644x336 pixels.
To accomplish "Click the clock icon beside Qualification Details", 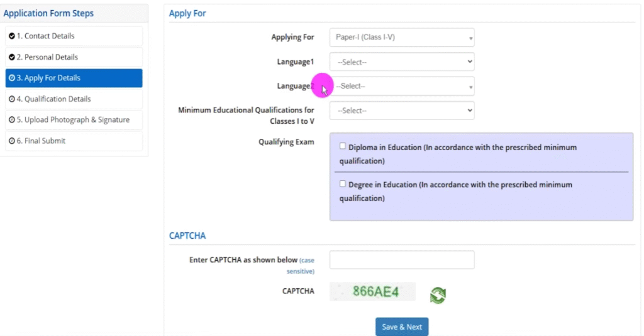I will click(12, 99).
